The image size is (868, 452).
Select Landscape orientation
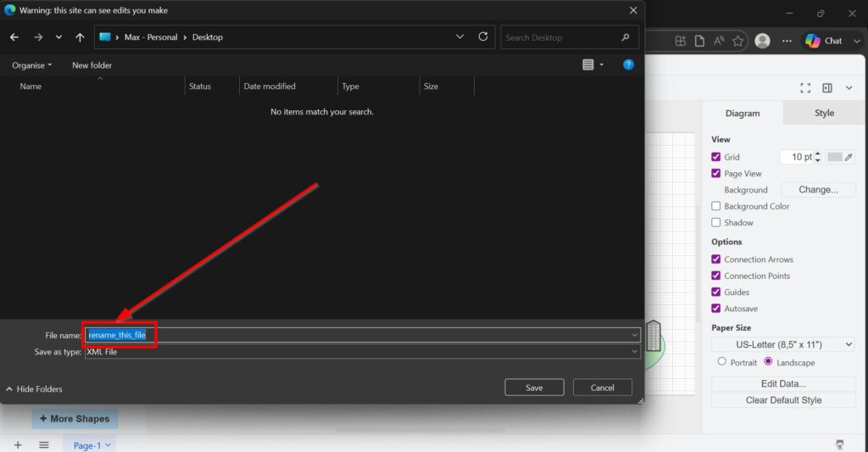pos(768,361)
